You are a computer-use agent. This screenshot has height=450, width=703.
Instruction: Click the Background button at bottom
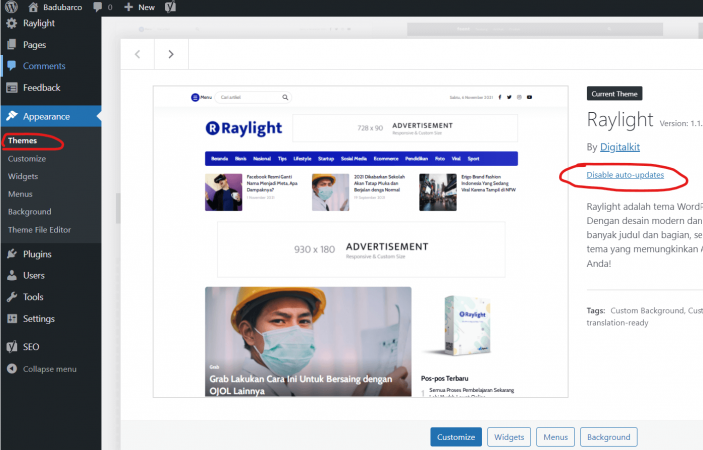pos(608,437)
